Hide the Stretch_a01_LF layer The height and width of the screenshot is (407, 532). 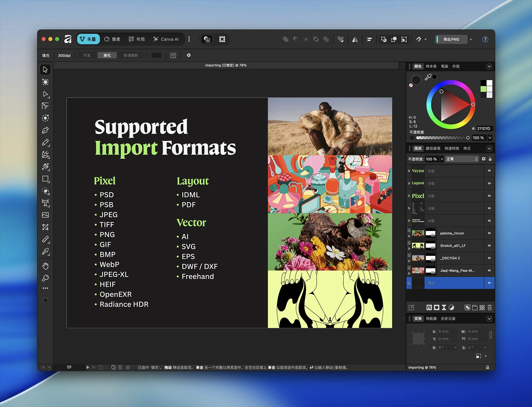489,246
